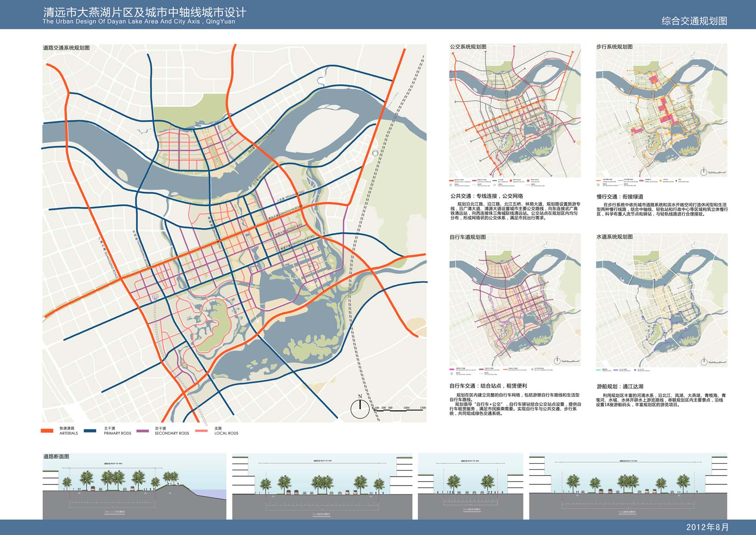Click the BOULEVARD label on the main map
The image size is (756, 535).
pyautogui.click(x=295, y=228)
